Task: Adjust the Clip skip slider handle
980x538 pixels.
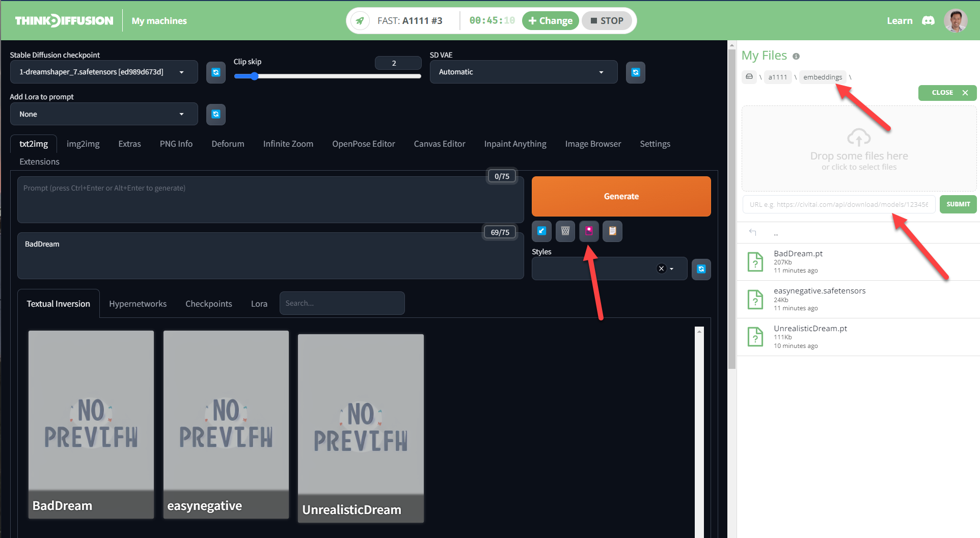Action: 254,76
